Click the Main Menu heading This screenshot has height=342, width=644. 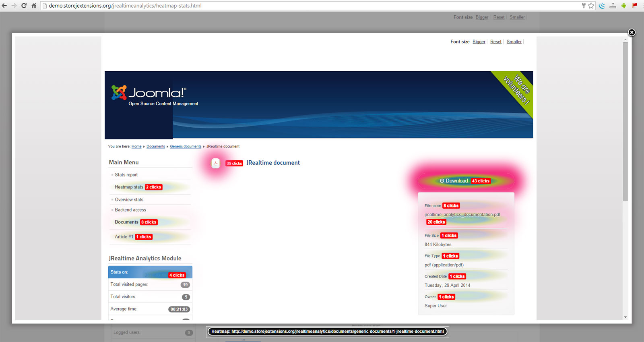coord(124,162)
